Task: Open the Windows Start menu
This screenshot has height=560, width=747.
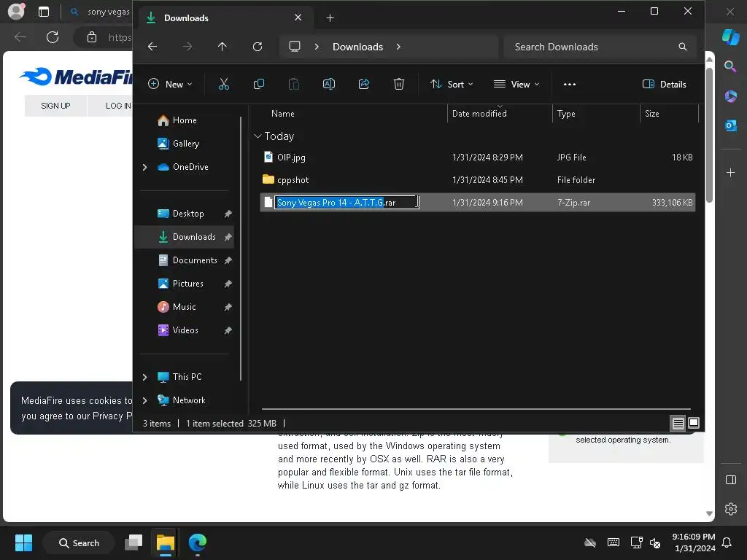Action: pos(23,542)
